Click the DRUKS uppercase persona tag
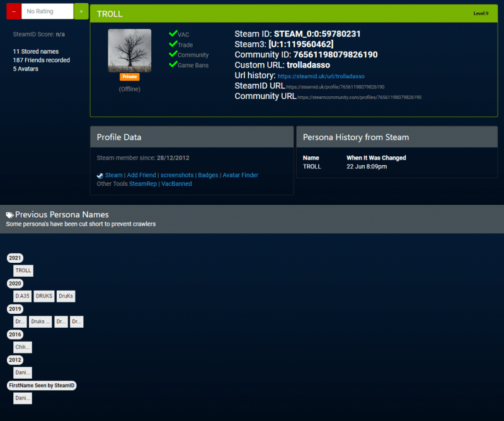This screenshot has width=504, height=421. click(44, 296)
